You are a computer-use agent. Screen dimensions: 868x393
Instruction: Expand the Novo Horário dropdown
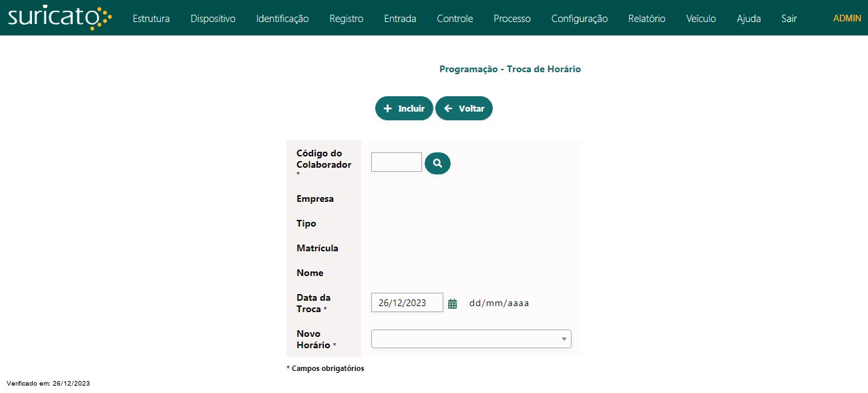point(471,339)
